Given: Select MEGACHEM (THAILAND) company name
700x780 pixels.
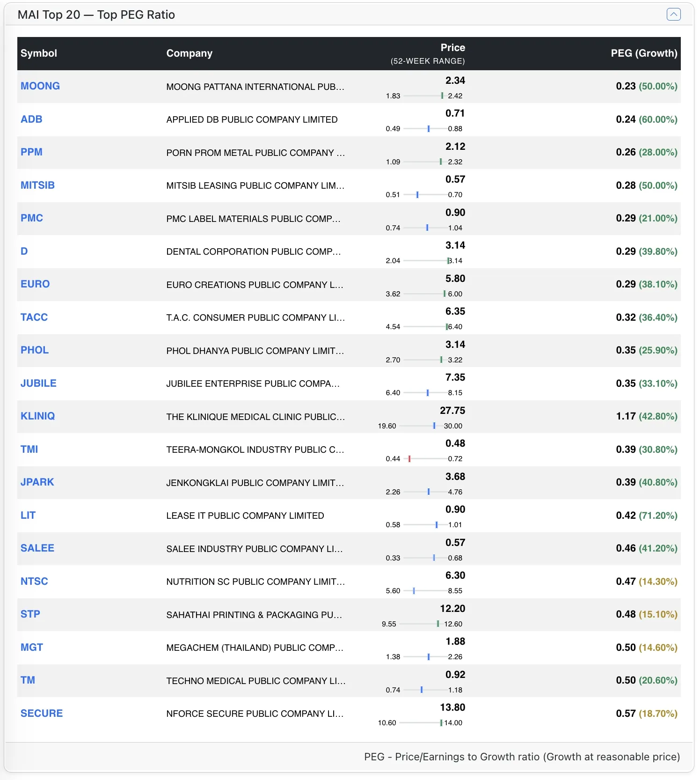Looking at the screenshot, I should click(x=255, y=648).
